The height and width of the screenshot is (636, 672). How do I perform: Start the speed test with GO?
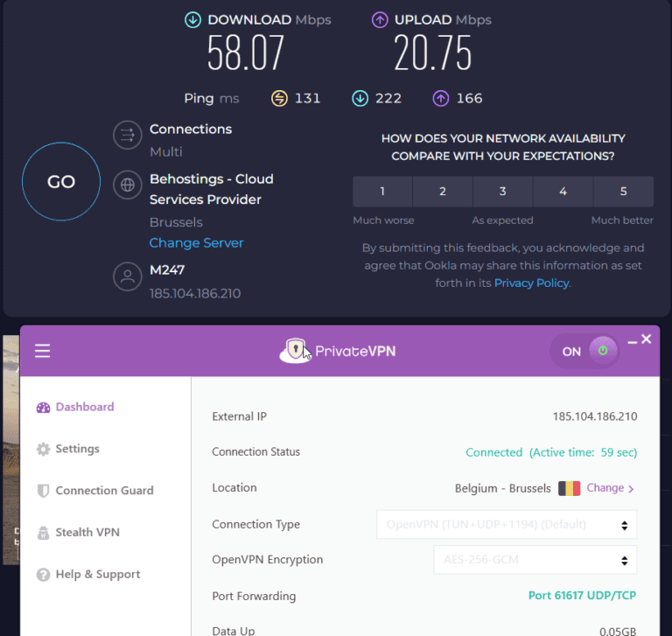click(61, 182)
